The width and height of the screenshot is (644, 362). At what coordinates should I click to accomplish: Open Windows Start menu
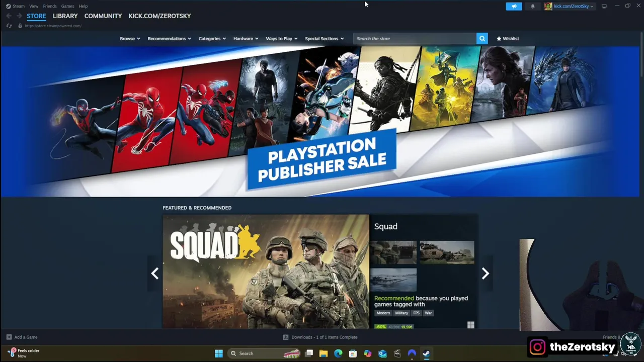pos(219,353)
